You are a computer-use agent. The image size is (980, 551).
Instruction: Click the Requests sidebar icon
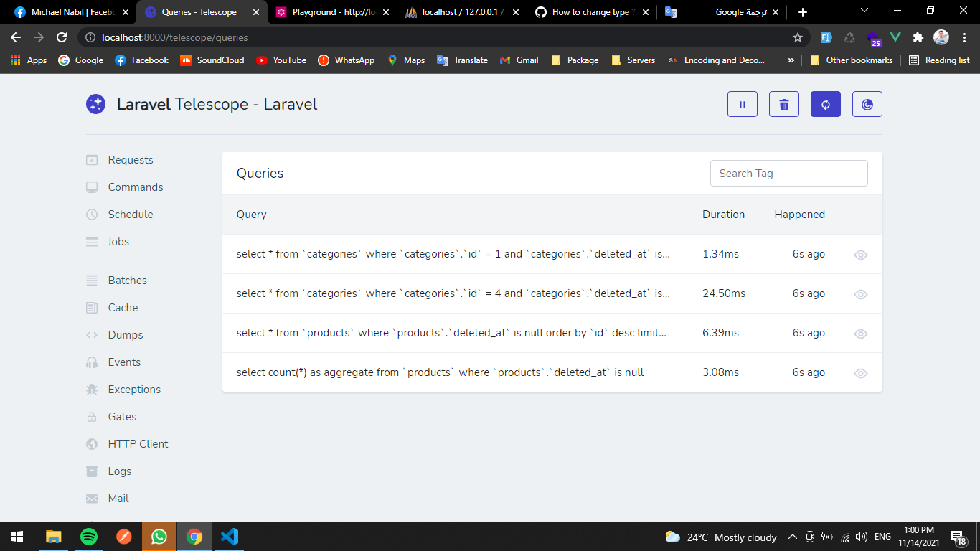point(92,160)
